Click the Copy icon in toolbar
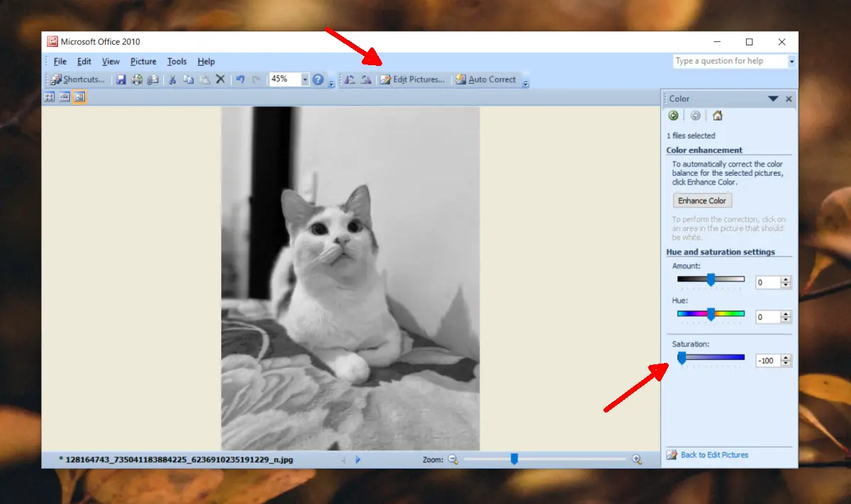 [x=189, y=79]
